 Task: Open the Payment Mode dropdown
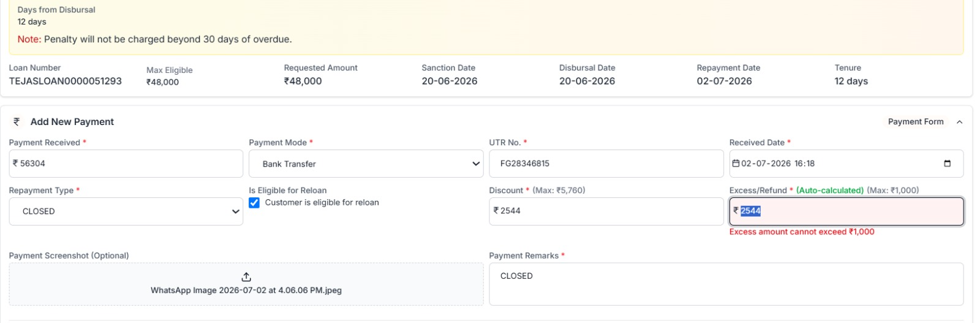366,164
